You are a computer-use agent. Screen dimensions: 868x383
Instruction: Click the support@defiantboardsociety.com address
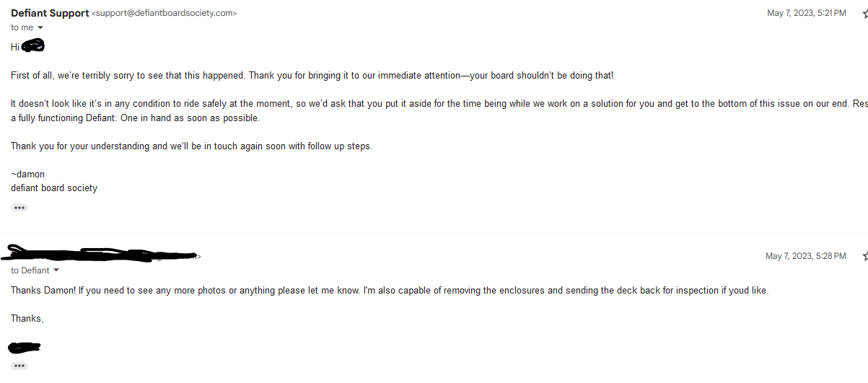point(165,13)
